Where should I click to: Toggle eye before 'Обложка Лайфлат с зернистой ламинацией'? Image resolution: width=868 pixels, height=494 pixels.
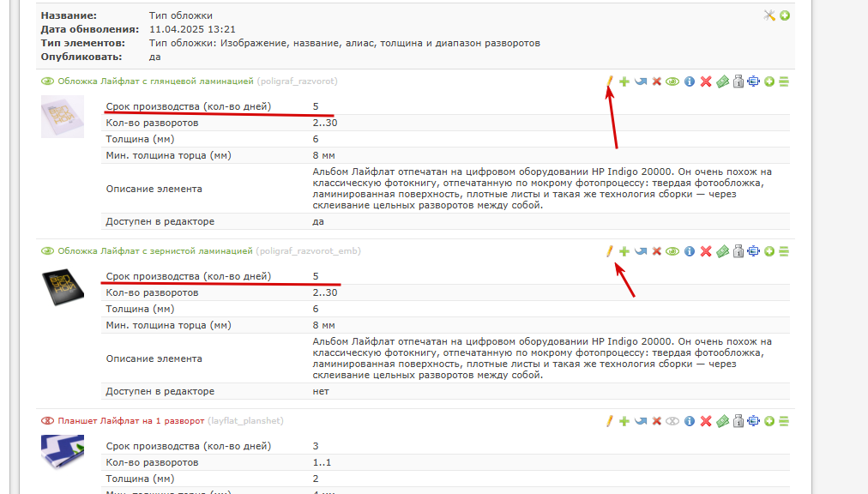(x=48, y=251)
